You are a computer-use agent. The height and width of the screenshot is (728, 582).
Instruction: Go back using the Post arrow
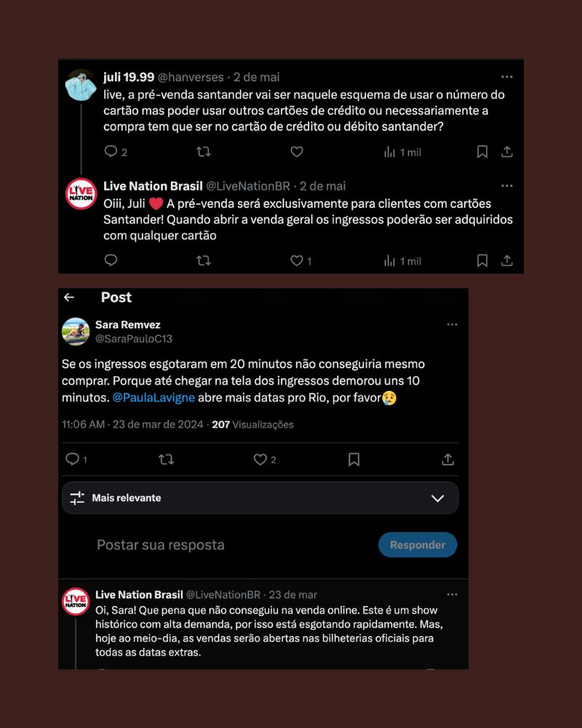(x=69, y=297)
